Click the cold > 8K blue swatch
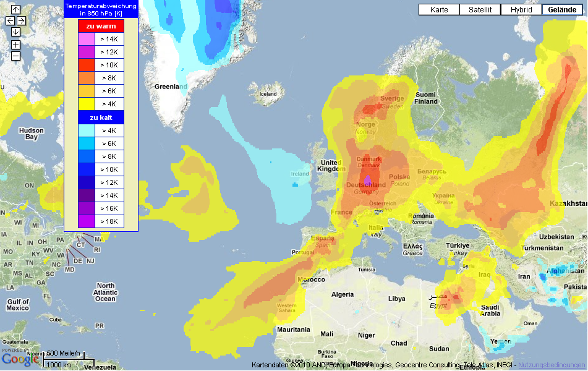Viewport: 588px width, 371px height. click(86, 156)
